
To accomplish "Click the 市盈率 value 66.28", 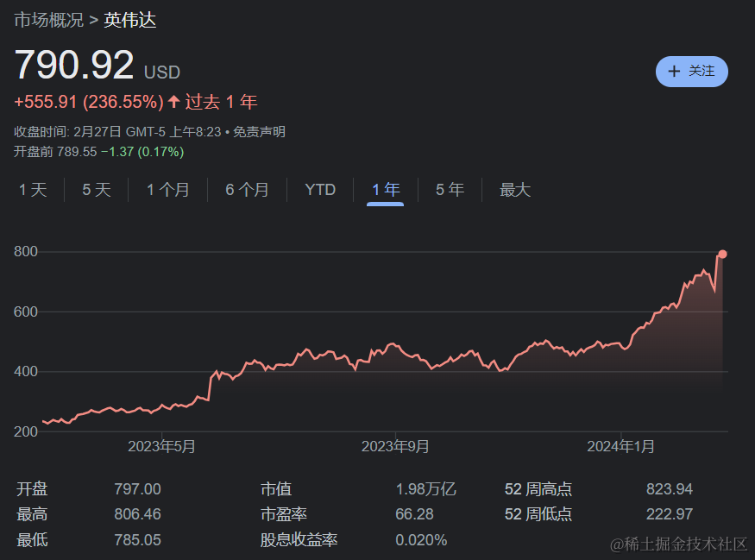I will point(414,514).
